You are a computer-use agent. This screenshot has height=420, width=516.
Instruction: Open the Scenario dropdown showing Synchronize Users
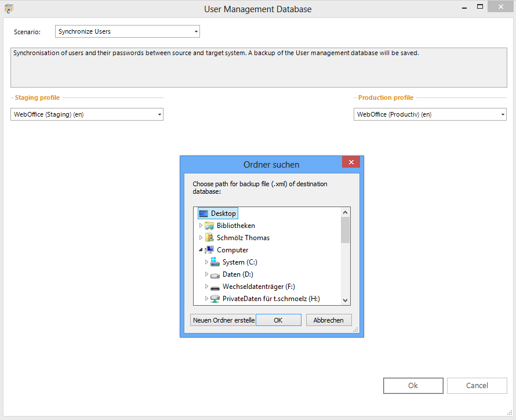pyautogui.click(x=195, y=31)
